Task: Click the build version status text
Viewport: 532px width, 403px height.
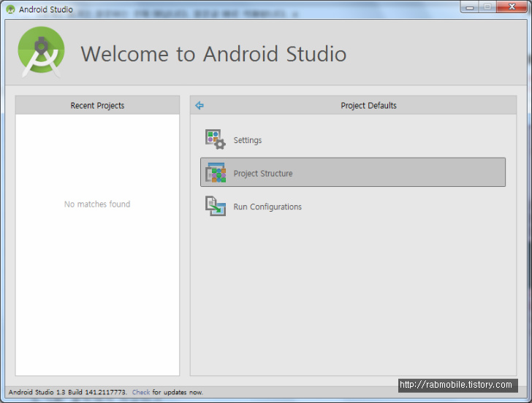Action: click(x=67, y=392)
